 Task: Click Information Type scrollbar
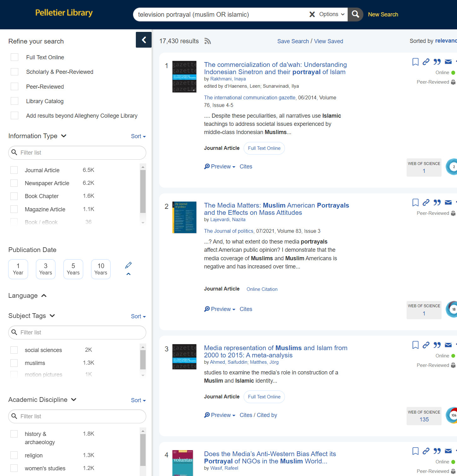click(143, 192)
